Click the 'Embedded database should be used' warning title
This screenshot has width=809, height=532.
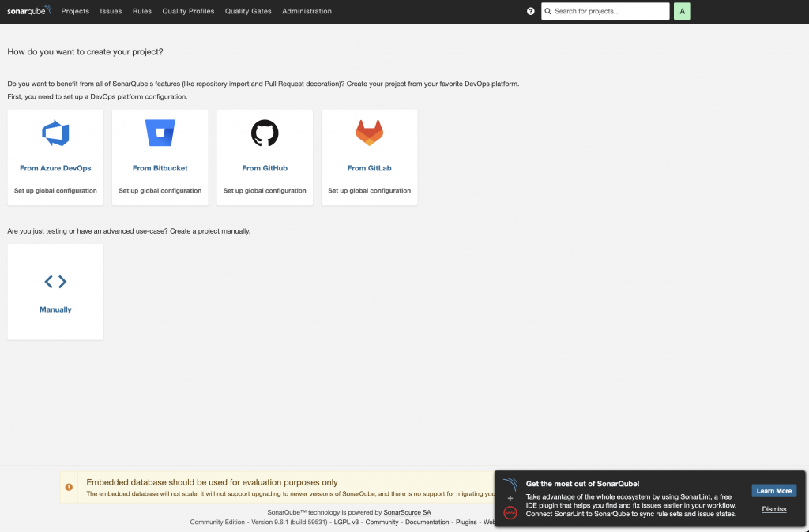pos(212,482)
